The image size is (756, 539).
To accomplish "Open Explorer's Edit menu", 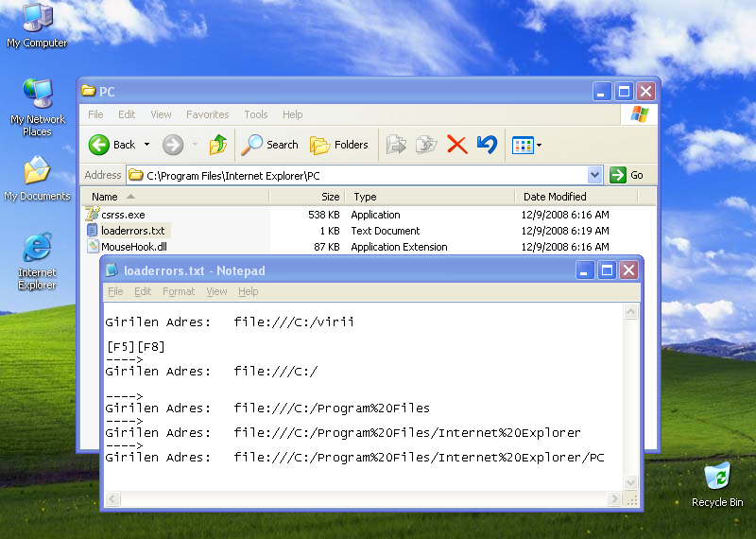I will click(x=127, y=114).
